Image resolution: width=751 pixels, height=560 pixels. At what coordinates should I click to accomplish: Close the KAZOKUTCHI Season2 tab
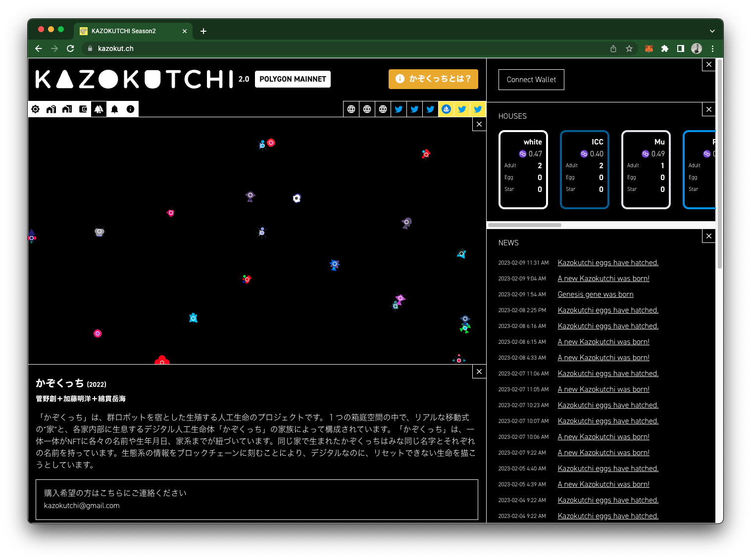[185, 31]
